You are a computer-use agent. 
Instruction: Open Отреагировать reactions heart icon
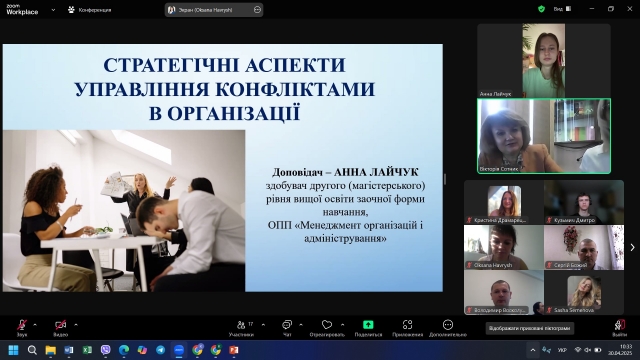coord(327,325)
